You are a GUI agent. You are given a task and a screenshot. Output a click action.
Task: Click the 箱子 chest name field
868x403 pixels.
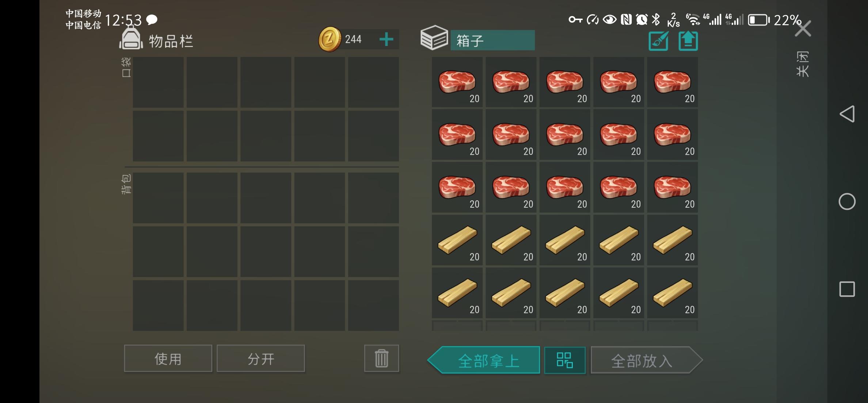coord(492,40)
